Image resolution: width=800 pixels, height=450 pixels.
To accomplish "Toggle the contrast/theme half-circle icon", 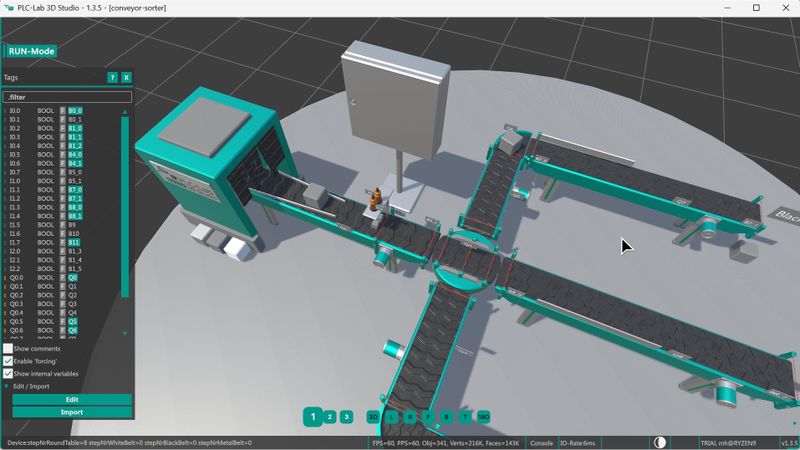I will (660, 442).
